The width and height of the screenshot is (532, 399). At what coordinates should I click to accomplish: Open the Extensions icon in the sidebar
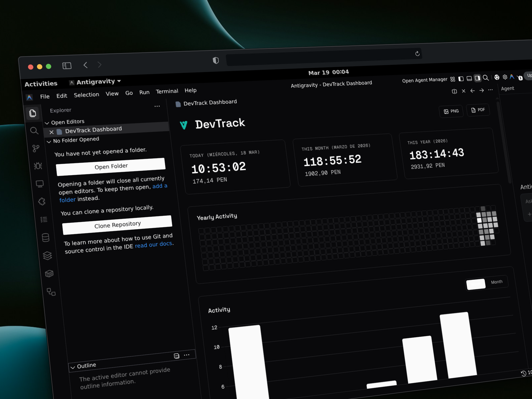pos(42,201)
